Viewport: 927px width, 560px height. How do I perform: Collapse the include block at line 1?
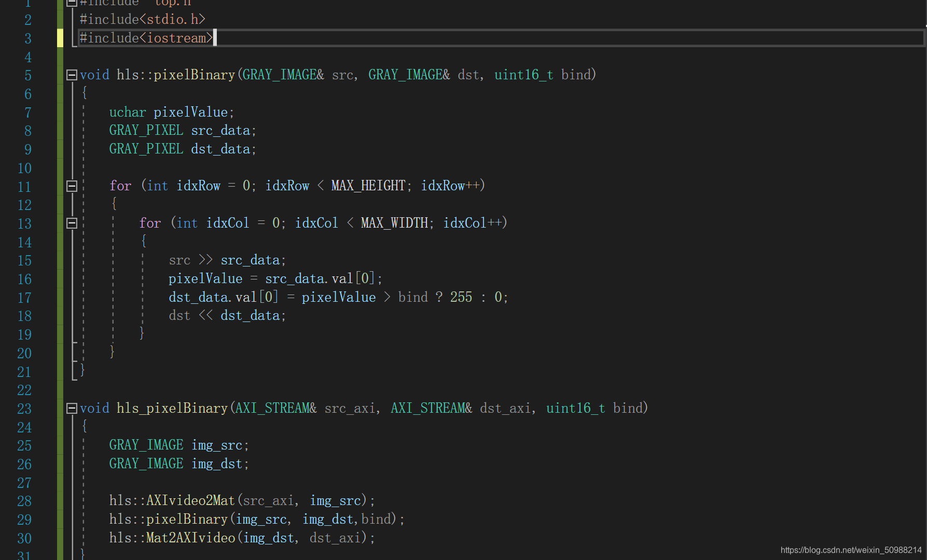pos(72,2)
